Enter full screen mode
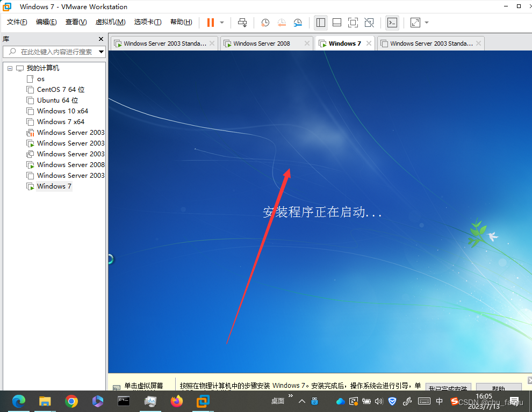This screenshot has height=412, width=532. (x=353, y=23)
